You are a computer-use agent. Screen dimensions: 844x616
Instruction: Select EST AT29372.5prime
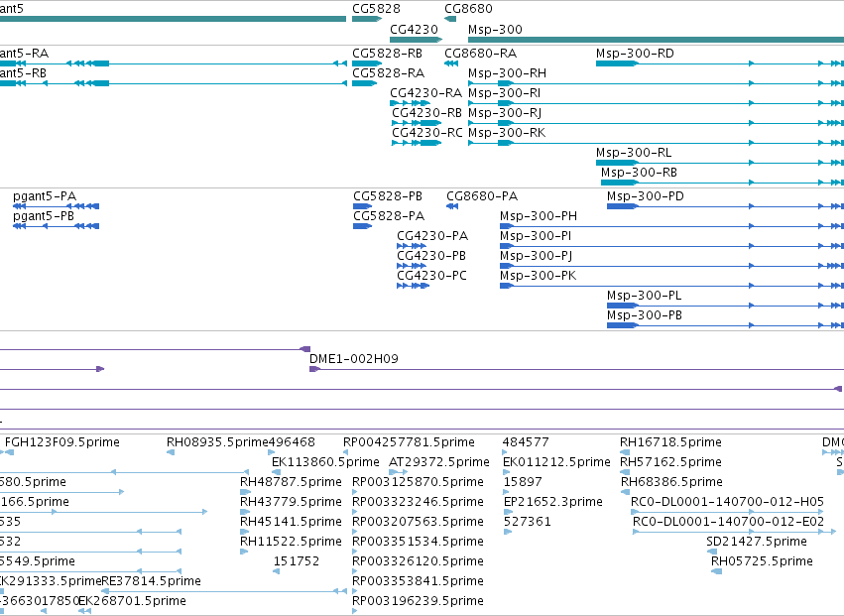point(439,462)
